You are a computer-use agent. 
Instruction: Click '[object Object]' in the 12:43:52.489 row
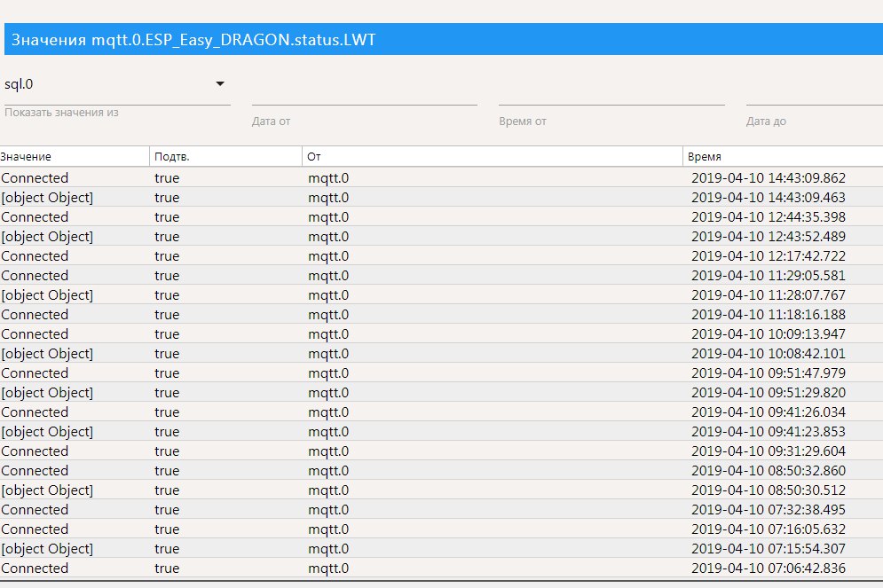[47, 236]
